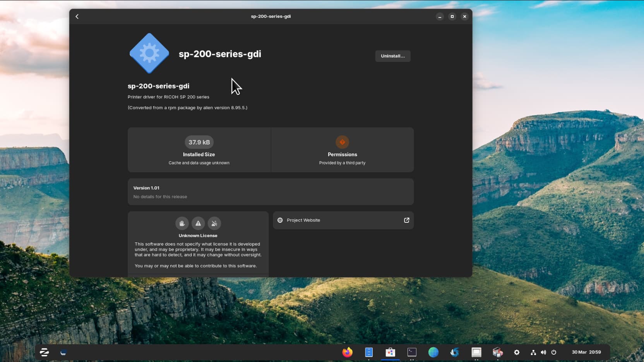
Task: Click the blue swirl app in taskbar
Action: point(455,352)
